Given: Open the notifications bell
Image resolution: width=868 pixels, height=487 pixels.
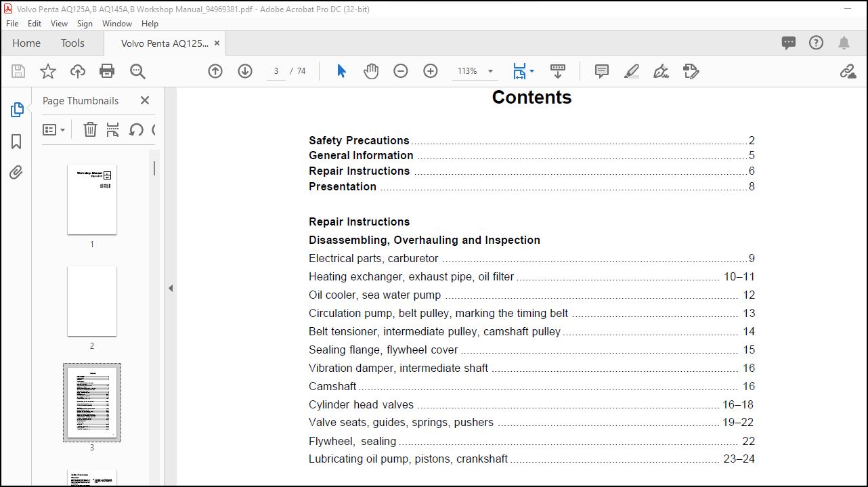Looking at the screenshot, I should click(x=844, y=43).
